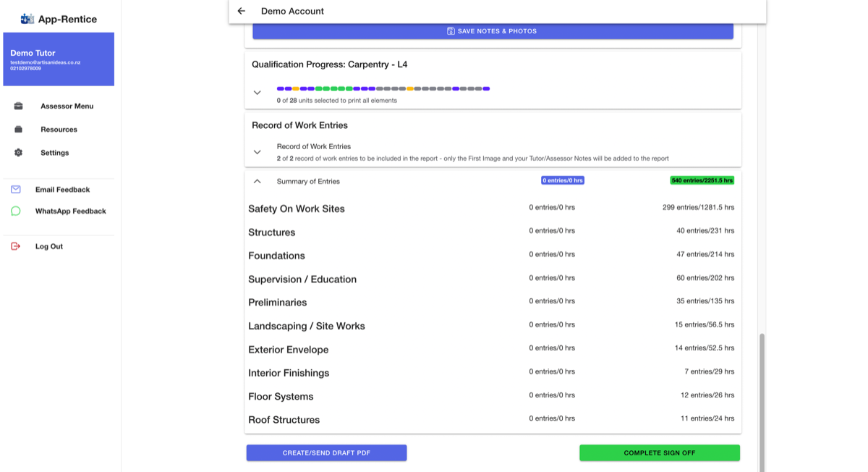The height and width of the screenshot is (472, 868).
Task: Select the Safety On Work Sites row
Action: [x=493, y=208]
